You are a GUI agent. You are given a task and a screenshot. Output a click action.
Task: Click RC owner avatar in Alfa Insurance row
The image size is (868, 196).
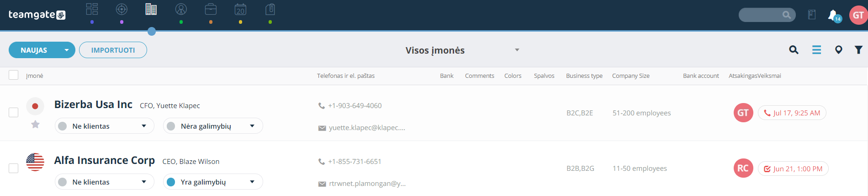click(743, 168)
